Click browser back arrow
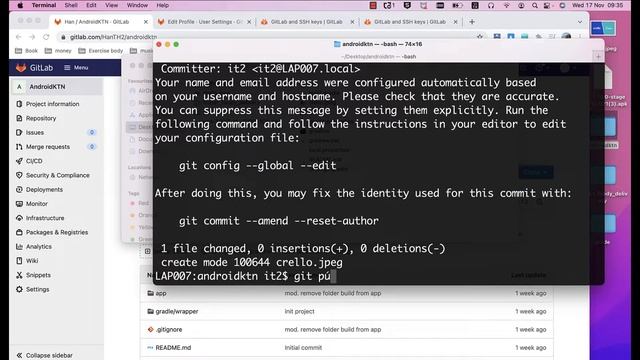 tap(18, 37)
